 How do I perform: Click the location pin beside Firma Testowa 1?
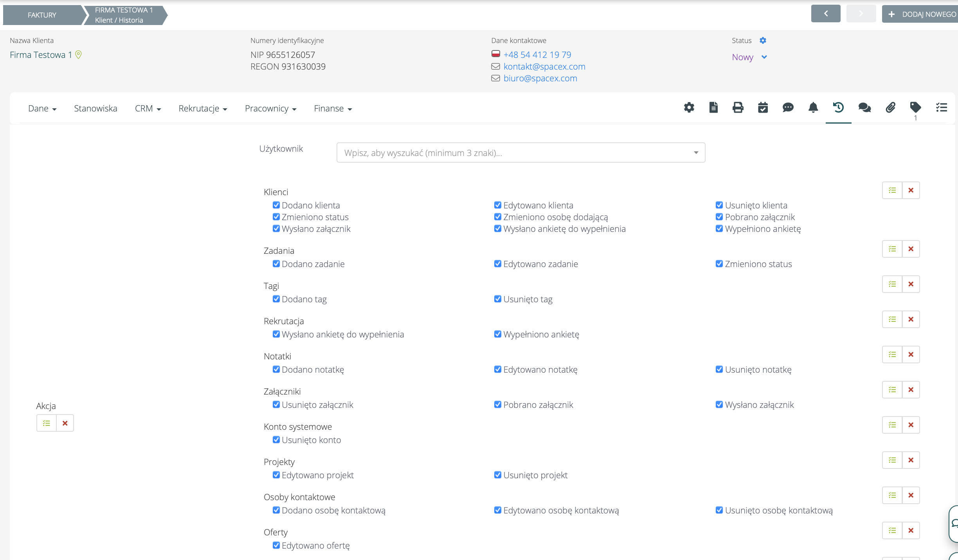click(78, 55)
